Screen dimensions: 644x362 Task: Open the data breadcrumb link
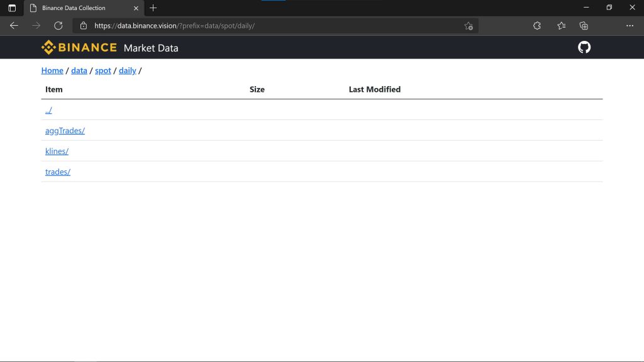click(x=79, y=70)
